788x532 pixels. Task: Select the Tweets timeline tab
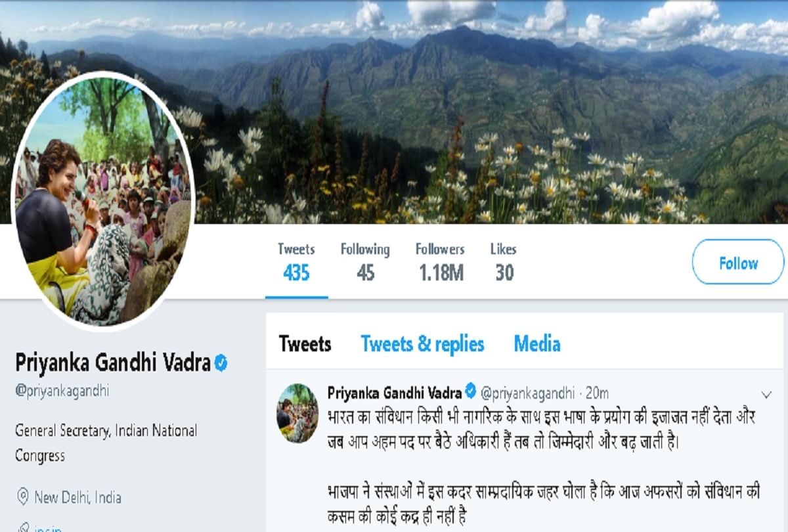coord(305,344)
